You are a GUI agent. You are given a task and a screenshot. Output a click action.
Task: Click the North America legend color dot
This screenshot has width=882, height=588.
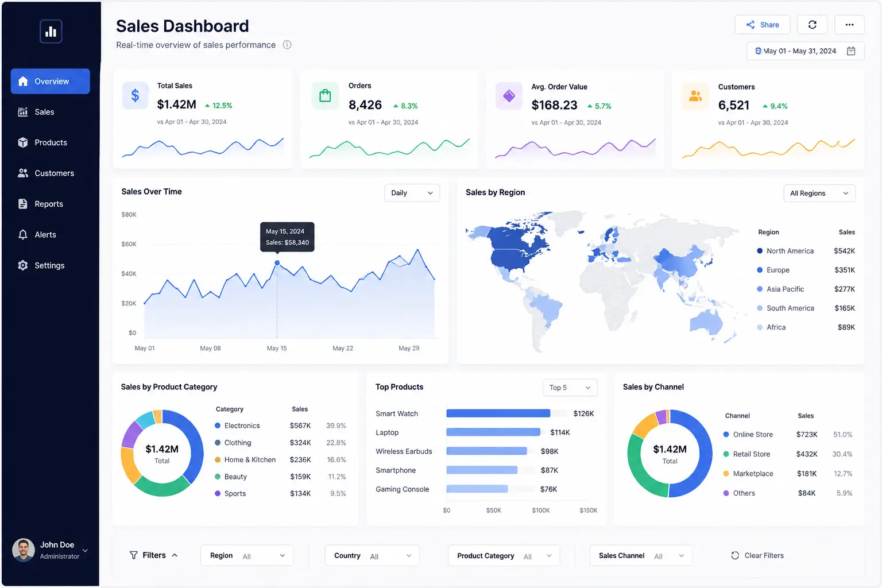click(760, 251)
